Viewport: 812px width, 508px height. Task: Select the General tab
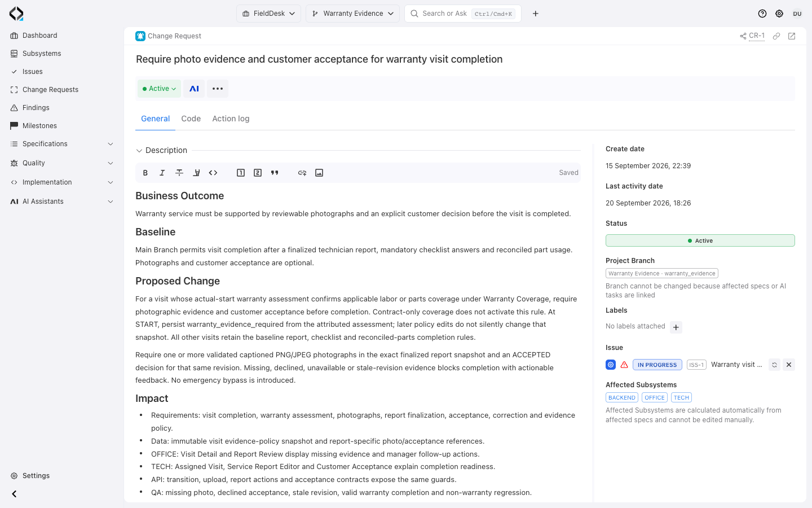155,119
